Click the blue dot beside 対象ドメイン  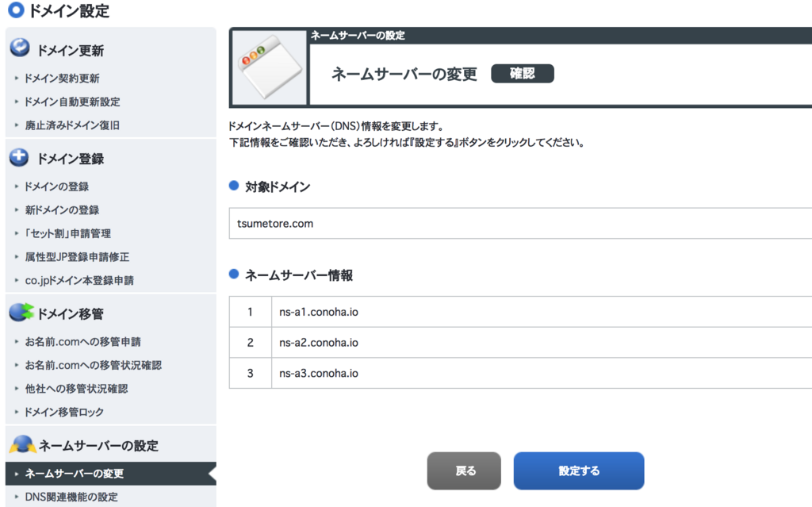click(232, 186)
